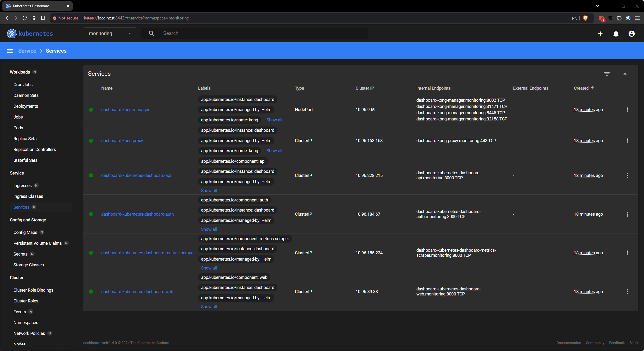Open dashboard-kong-manager service

(x=125, y=110)
